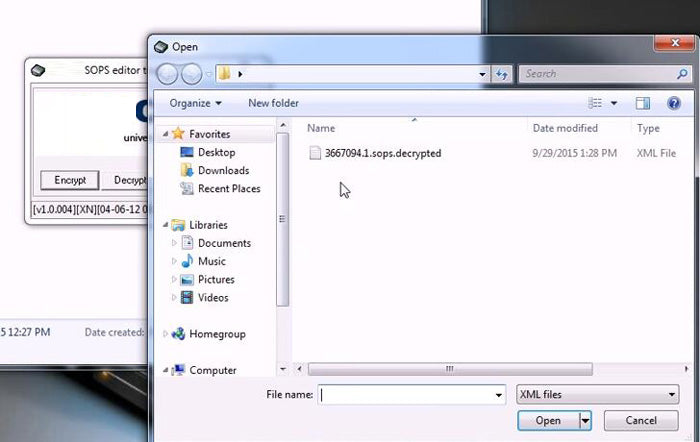The image size is (700, 442).
Task: Click the navigation pane scroll up arrow
Action: pyautogui.click(x=283, y=125)
